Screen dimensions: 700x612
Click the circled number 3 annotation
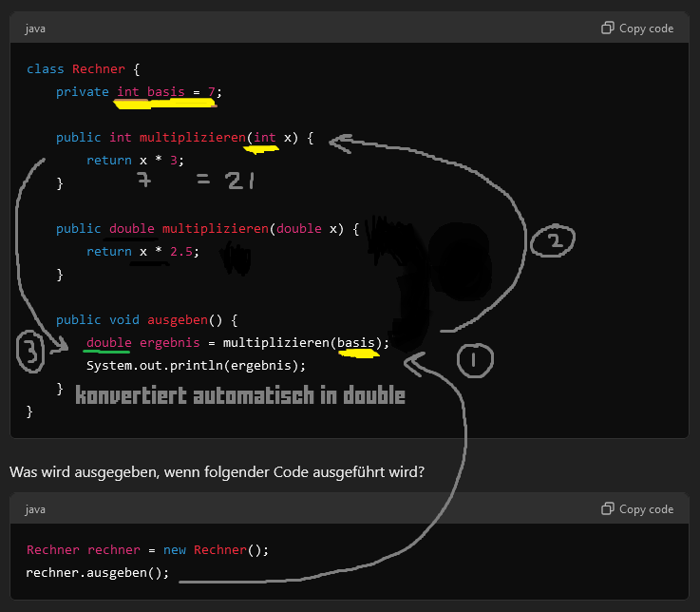tap(30, 353)
